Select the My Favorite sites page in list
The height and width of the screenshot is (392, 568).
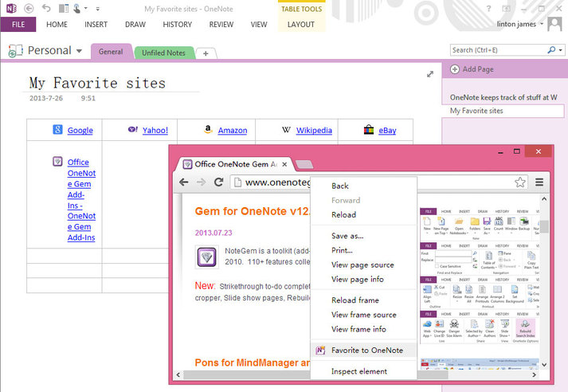coord(503,111)
